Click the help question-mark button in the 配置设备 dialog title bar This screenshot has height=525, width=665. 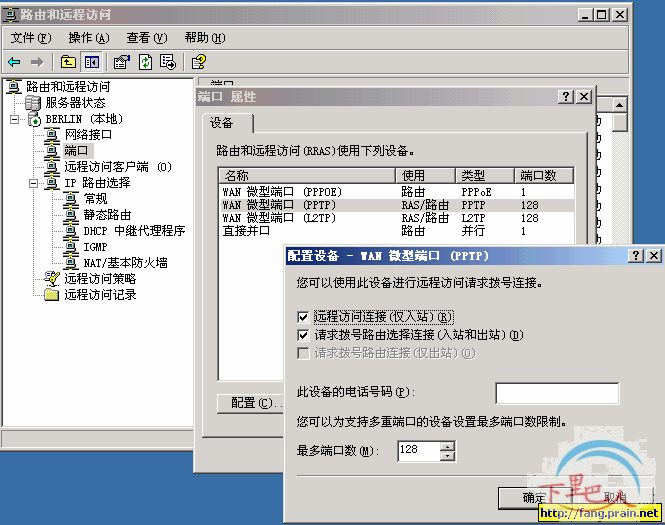point(636,256)
